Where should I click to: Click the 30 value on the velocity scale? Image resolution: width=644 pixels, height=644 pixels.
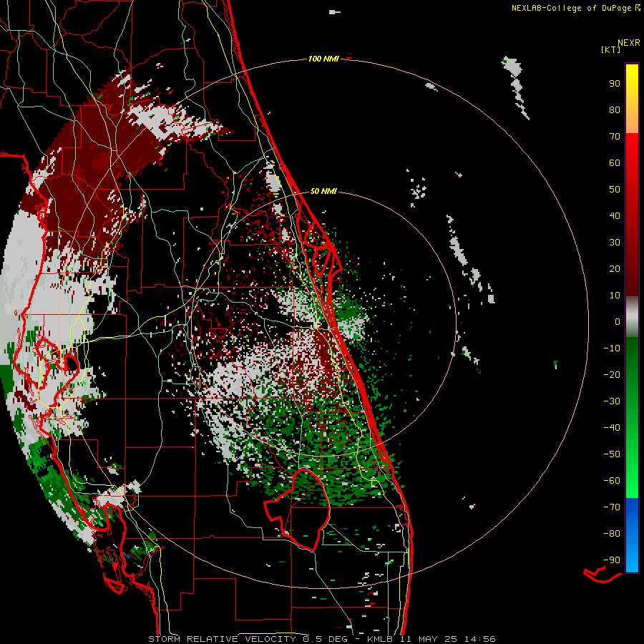[615, 243]
